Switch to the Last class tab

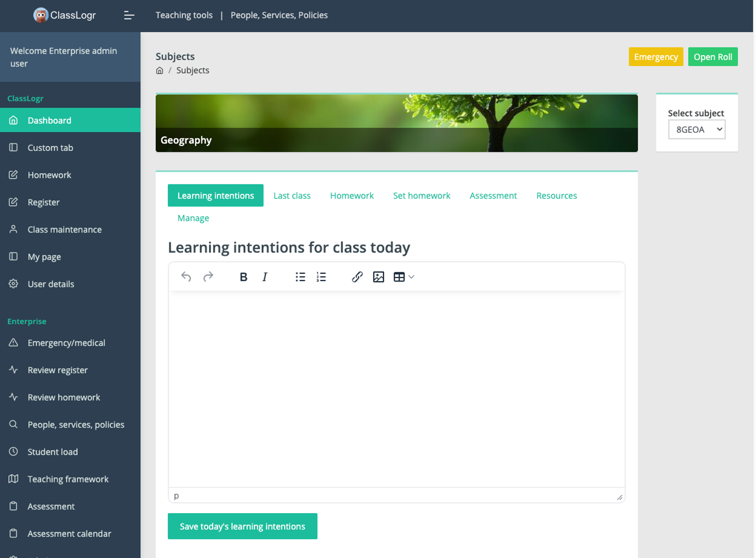coord(292,196)
